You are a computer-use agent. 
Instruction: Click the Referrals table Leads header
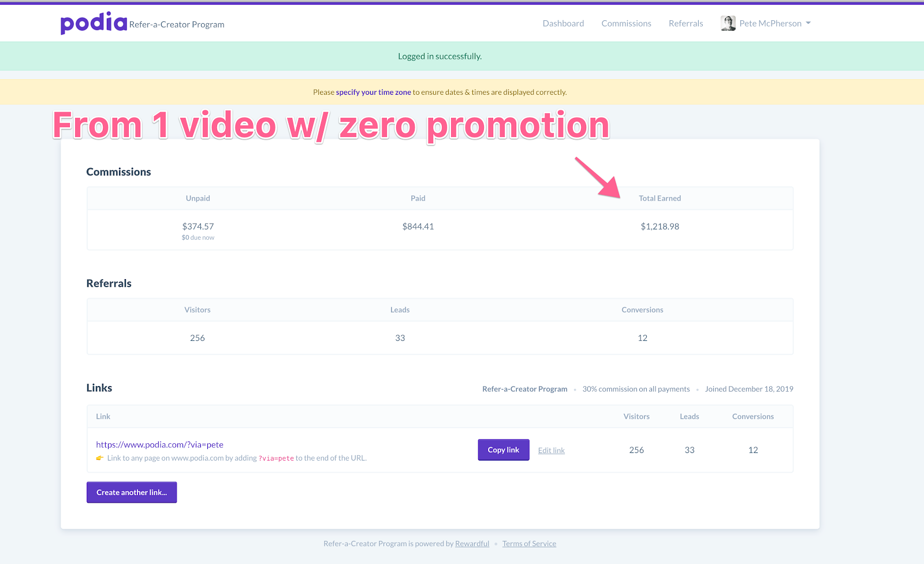pos(400,310)
